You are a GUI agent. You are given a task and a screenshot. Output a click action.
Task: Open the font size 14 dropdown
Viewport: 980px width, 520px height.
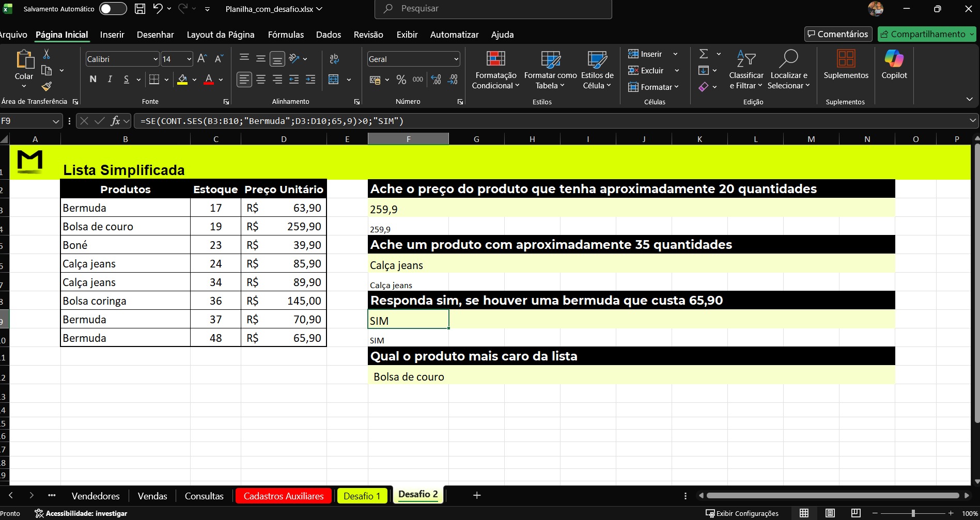click(189, 59)
